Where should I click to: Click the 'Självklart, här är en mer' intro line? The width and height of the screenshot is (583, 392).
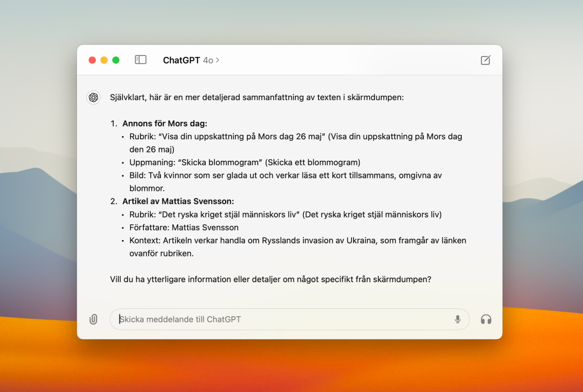tap(257, 98)
